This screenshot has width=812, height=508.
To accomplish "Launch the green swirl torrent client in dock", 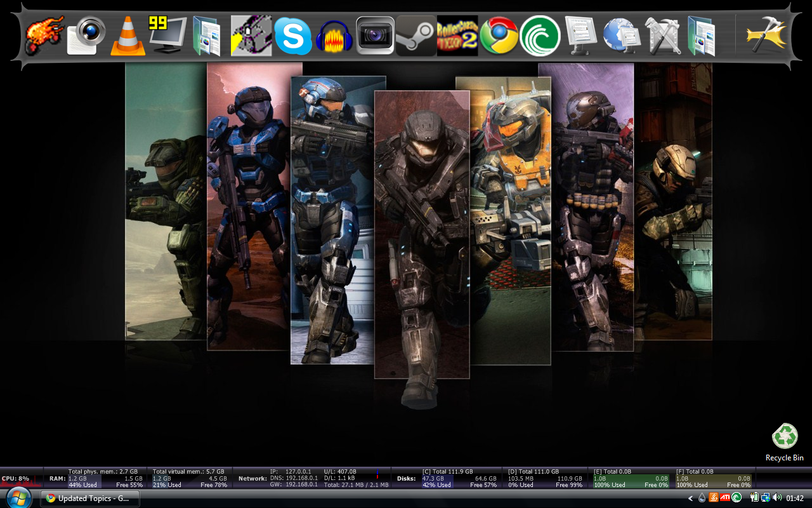I will coord(540,36).
